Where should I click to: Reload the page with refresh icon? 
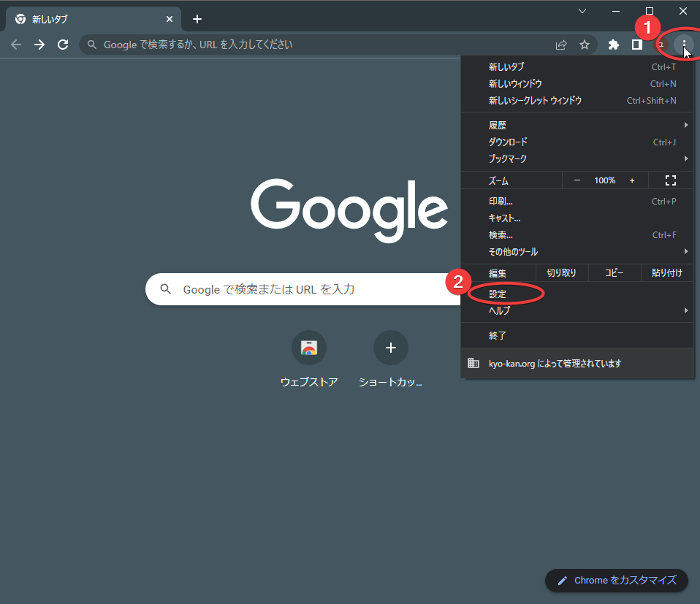click(x=63, y=45)
